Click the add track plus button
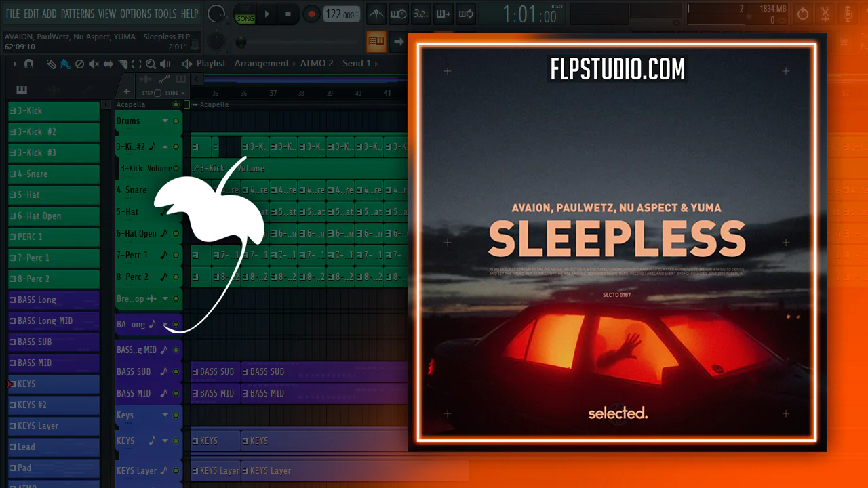This screenshot has width=868, height=488. click(126, 92)
